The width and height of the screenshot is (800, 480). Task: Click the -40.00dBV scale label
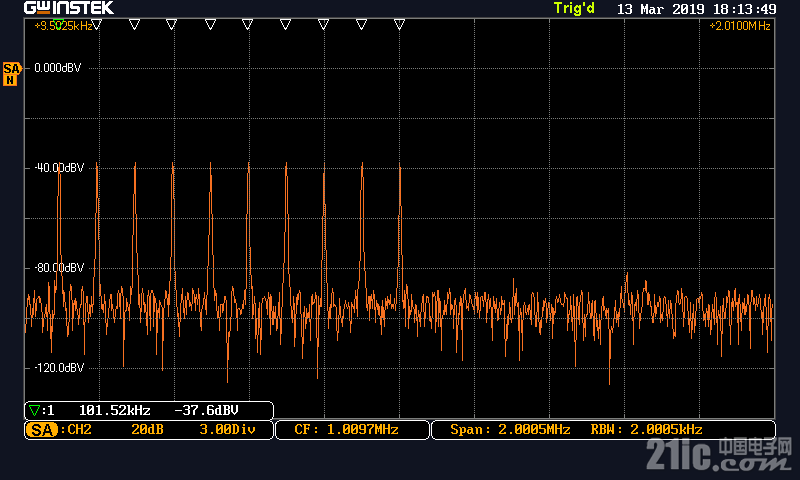(x=59, y=168)
